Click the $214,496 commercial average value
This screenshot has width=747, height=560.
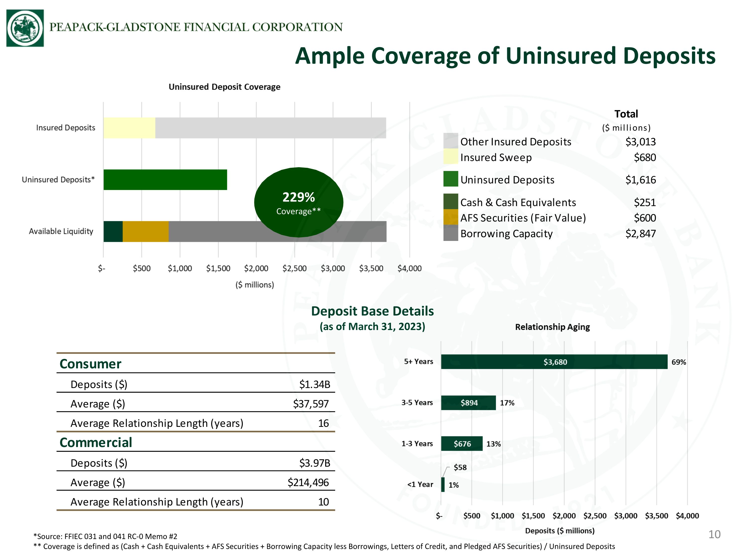[308, 482]
